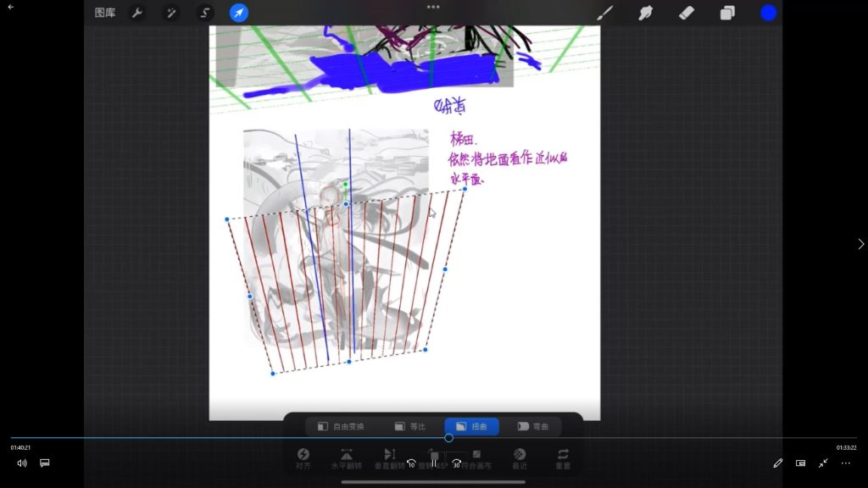
Task: Open the Actions wrench menu
Action: (x=136, y=13)
